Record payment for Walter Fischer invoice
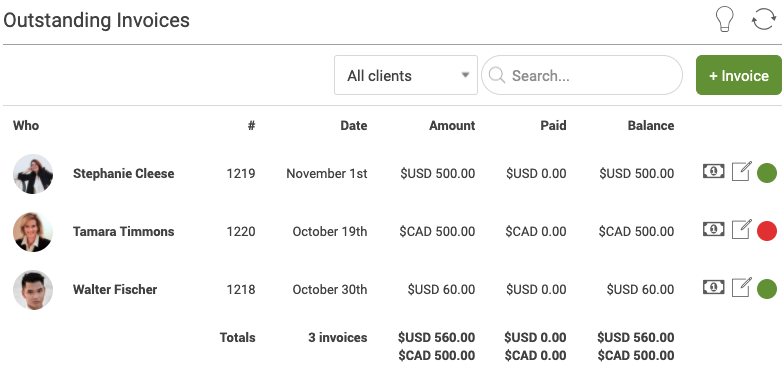 click(x=714, y=287)
